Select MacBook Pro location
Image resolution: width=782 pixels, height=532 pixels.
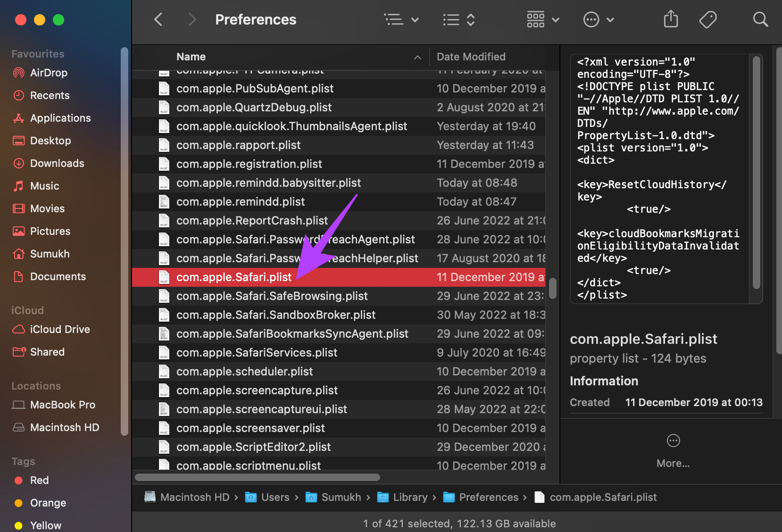click(x=62, y=405)
